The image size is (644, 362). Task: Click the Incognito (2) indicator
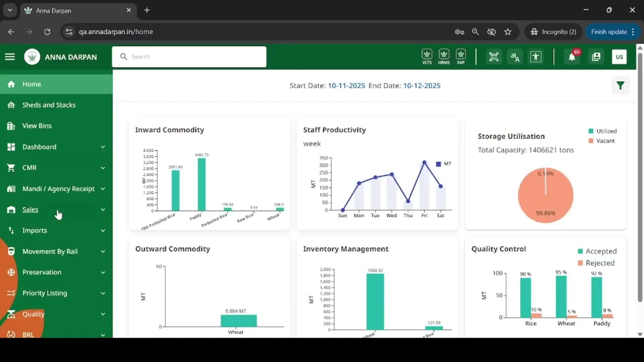(x=553, y=32)
